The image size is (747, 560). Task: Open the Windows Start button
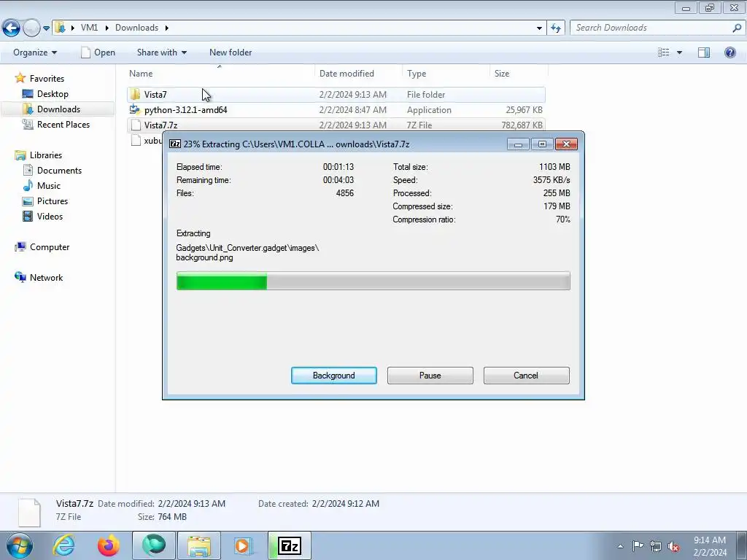click(20, 545)
